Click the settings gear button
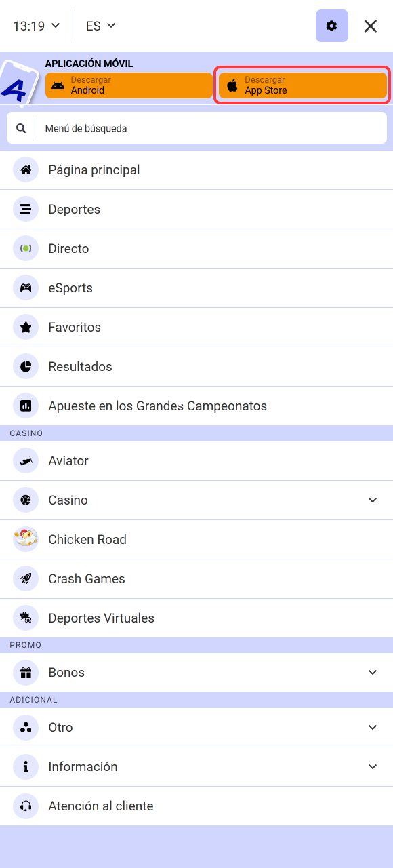 tap(331, 26)
